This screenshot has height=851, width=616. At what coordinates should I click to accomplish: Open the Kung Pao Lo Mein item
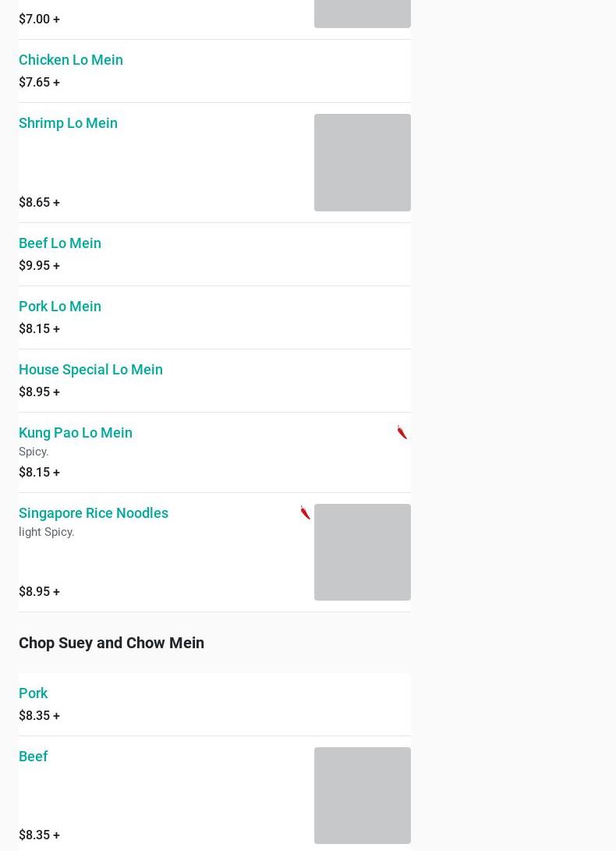click(76, 432)
